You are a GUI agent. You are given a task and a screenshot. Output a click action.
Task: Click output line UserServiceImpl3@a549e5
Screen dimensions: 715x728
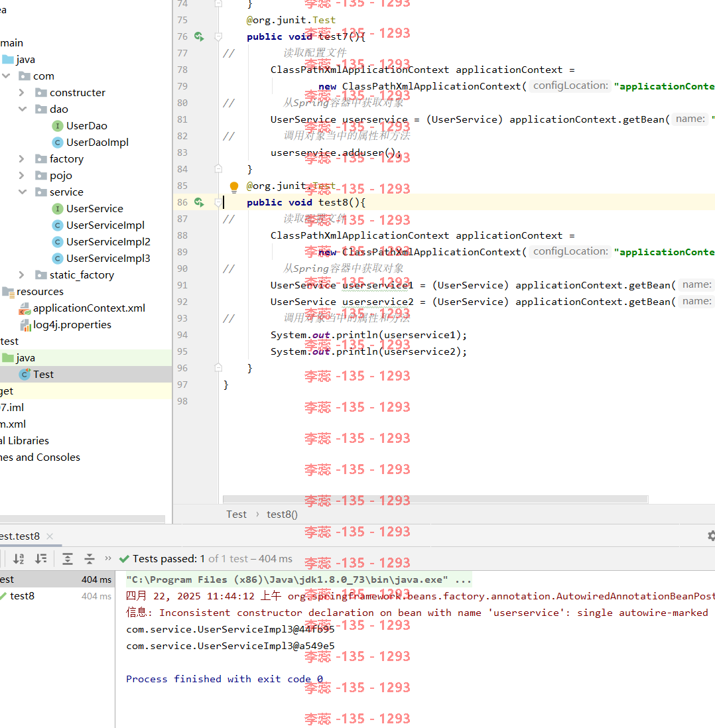[230, 646]
